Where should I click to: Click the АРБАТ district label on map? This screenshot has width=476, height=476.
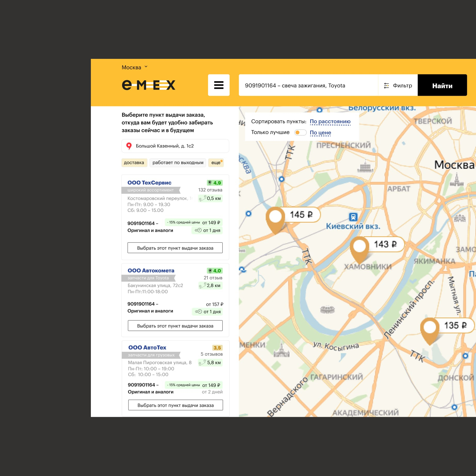click(399, 189)
